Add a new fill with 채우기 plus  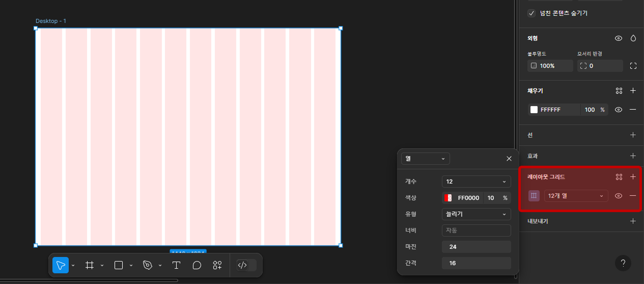tap(633, 91)
